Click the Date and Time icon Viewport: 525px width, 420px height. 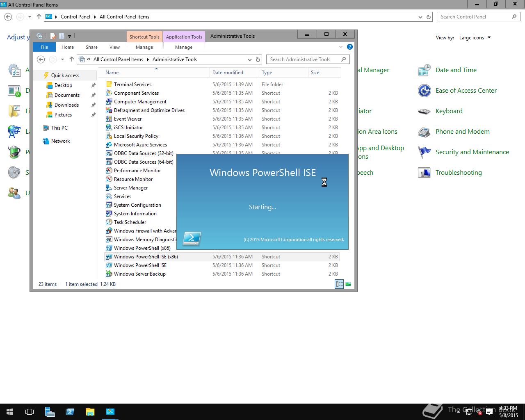click(x=424, y=70)
